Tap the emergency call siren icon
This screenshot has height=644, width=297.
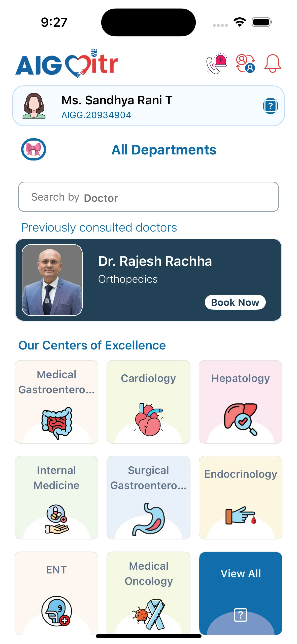(x=217, y=63)
